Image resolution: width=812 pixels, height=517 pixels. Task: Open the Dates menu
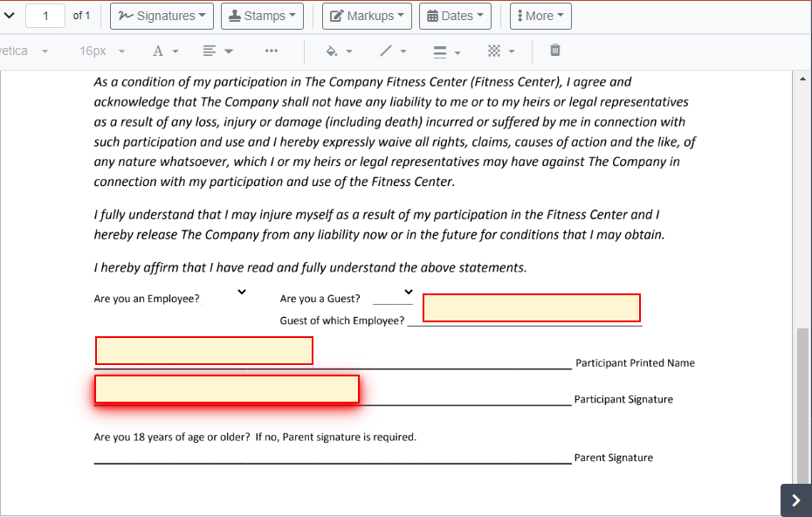[455, 15]
